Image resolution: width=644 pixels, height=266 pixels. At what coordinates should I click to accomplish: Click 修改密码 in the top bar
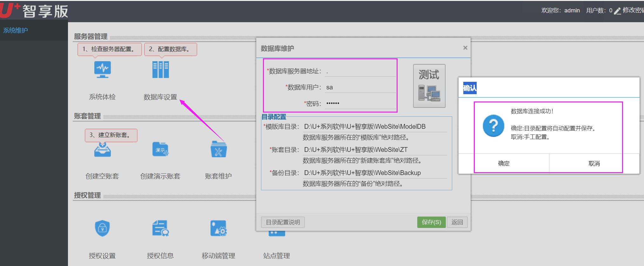632,10
